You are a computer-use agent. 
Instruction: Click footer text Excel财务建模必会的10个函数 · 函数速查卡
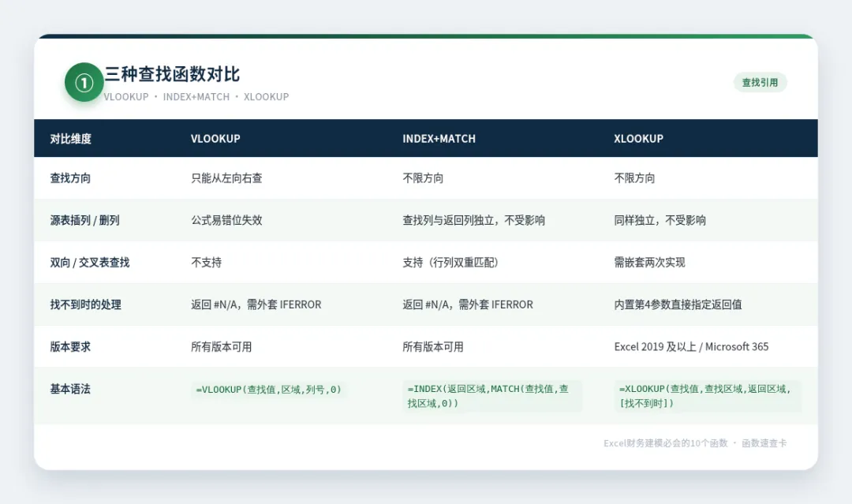[695, 443]
